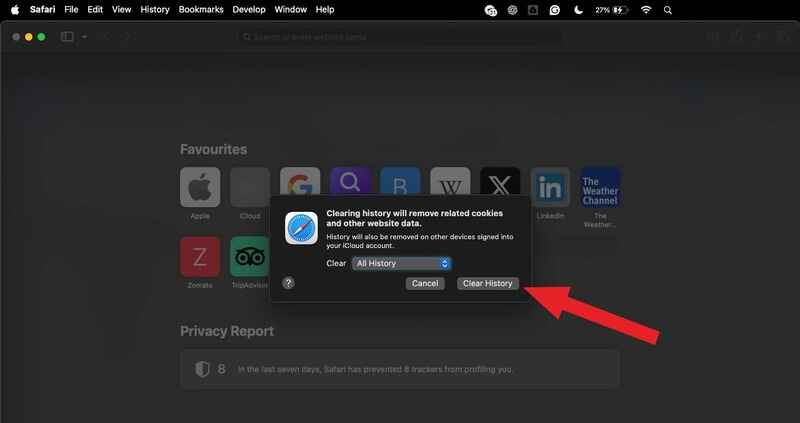
Task: Open the LinkedIn favourite tile
Action: (550, 187)
